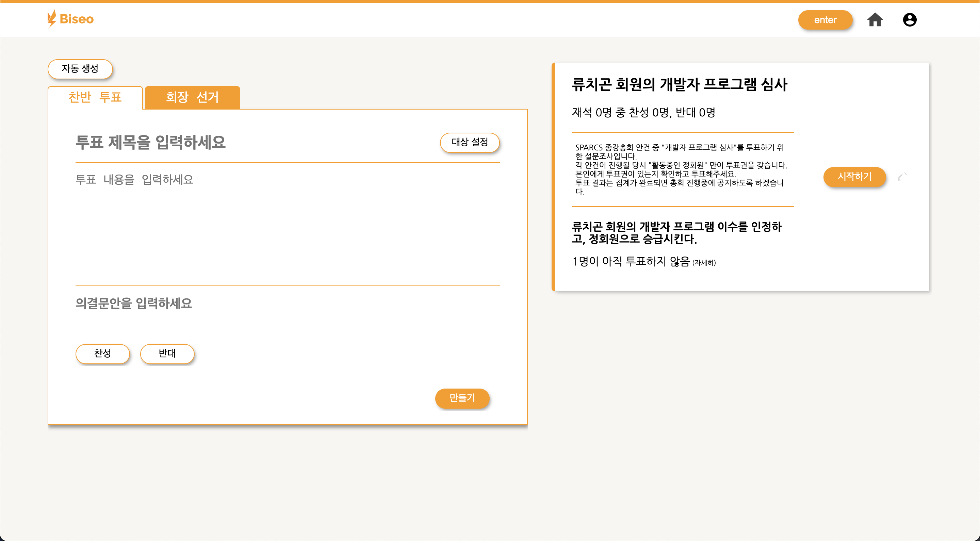
Task: Select the 반대 option button
Action: (167, 354)
